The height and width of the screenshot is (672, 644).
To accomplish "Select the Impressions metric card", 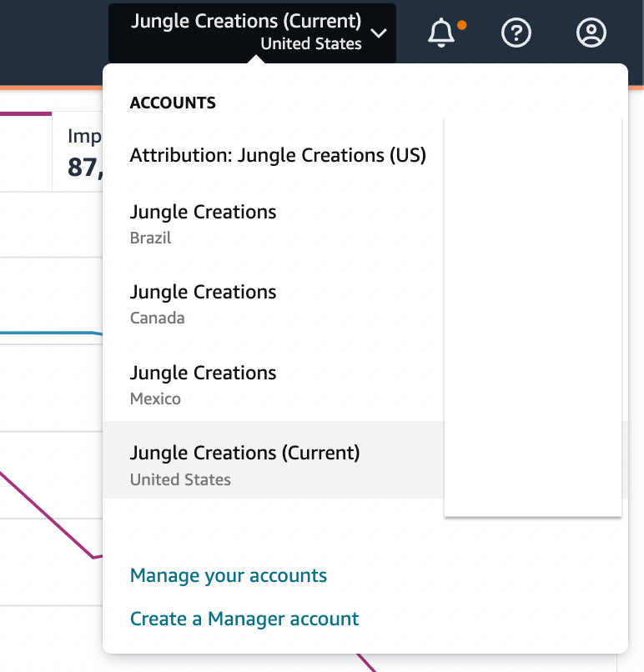I will 78,152.
